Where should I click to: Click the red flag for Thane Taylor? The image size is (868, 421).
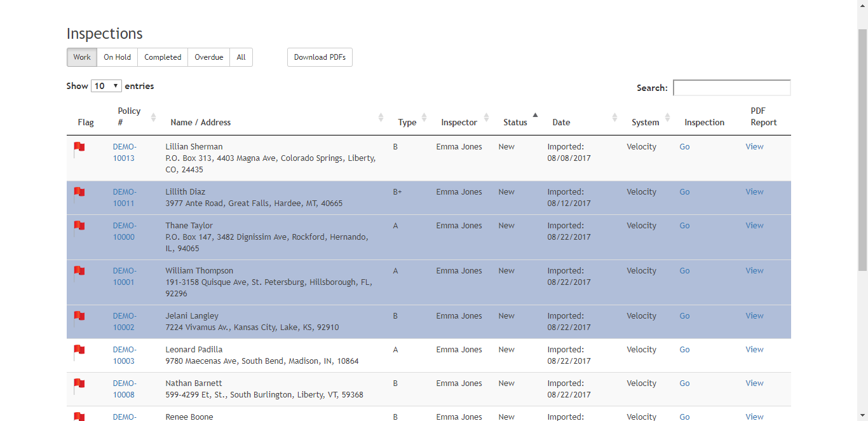point(79,227)
